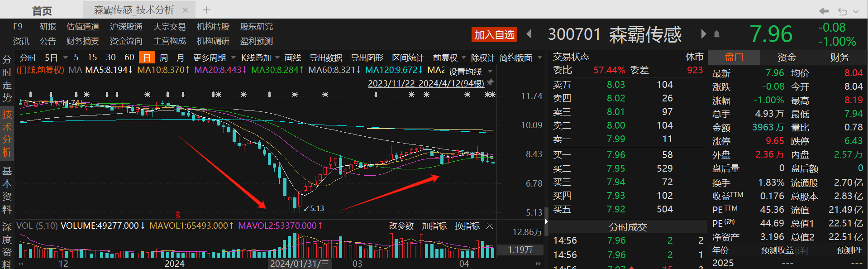The width and height of the screenshot is (868, 269).
Task: Open 估值通道 menu item
Action: tap(83, 27)
